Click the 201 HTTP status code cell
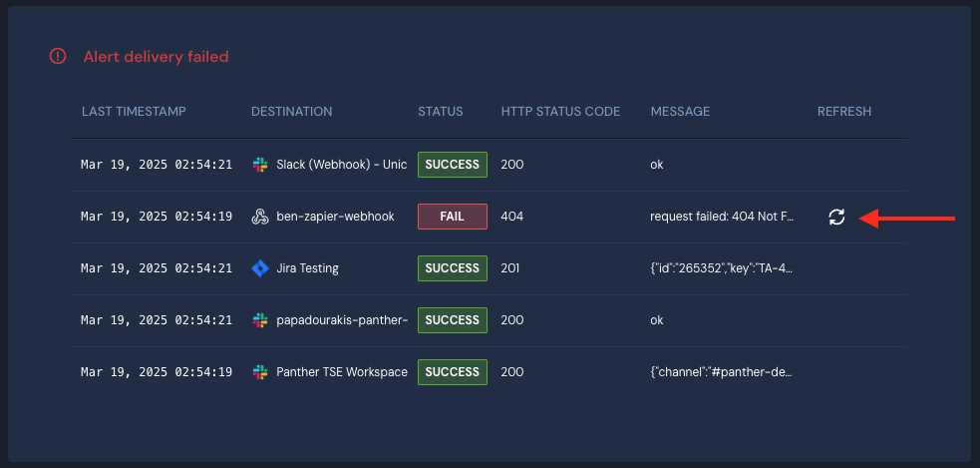Screen dimensions: 980x468 (x=510, y=268)
